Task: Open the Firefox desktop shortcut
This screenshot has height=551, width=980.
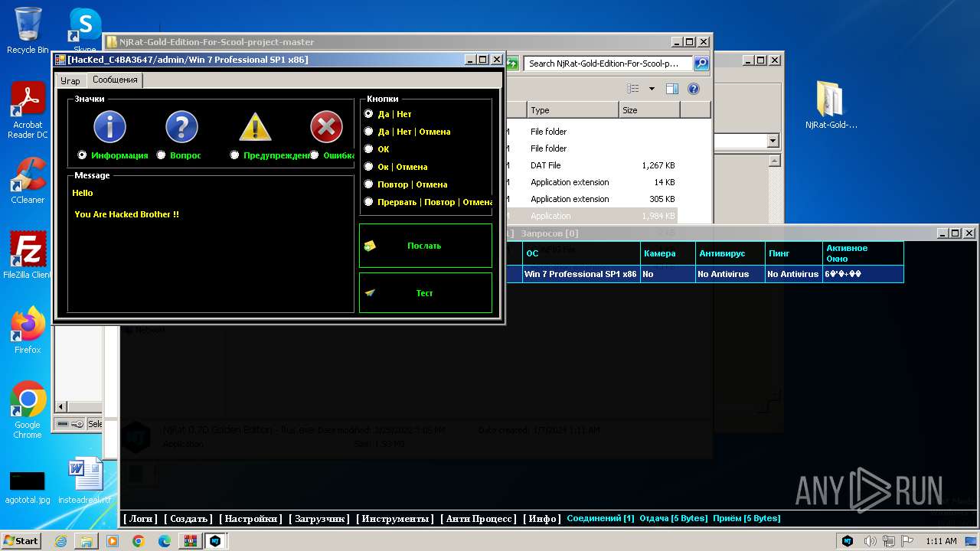Action: pos(28,331)
